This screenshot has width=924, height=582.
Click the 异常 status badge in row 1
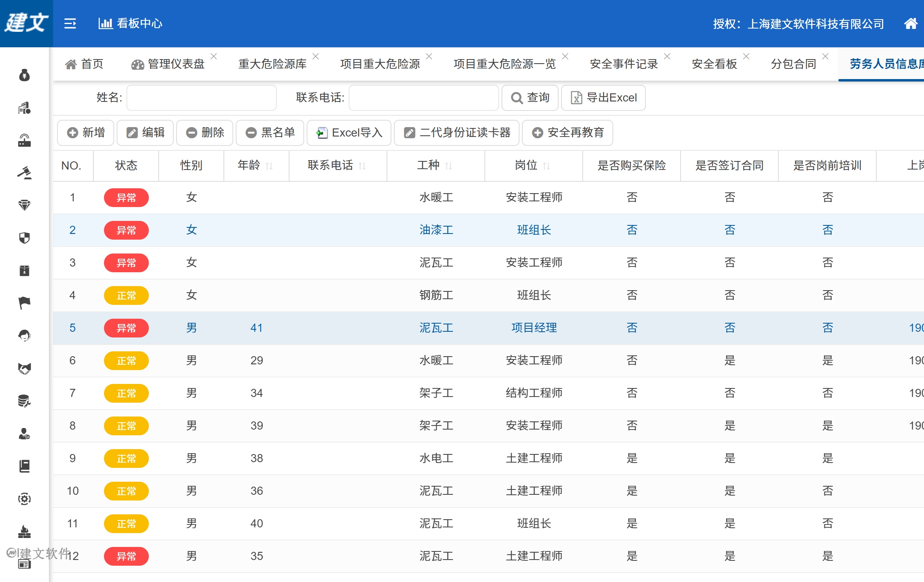click(x=126, y=198)
